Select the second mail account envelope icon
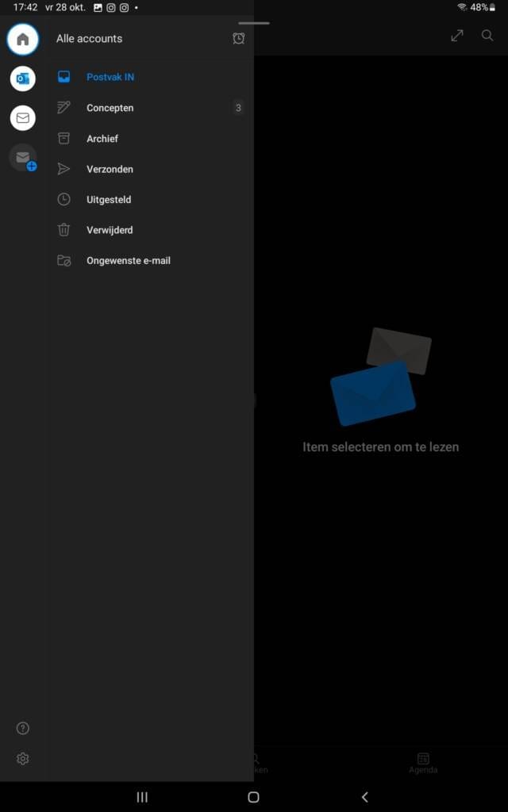Image resolution: width=508 pixels, height=812 pixels. 23,118
